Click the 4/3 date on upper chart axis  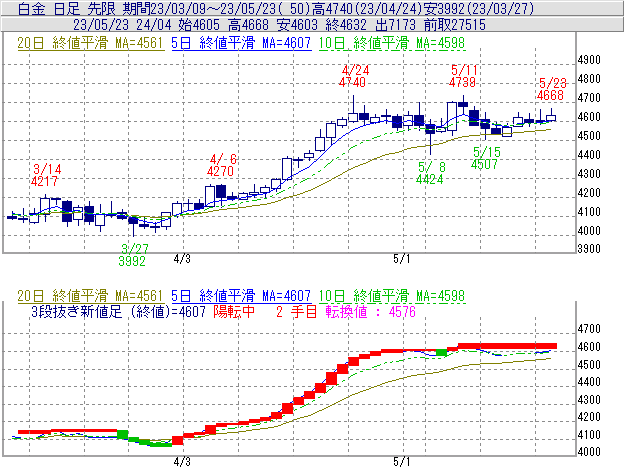point(182,259)
